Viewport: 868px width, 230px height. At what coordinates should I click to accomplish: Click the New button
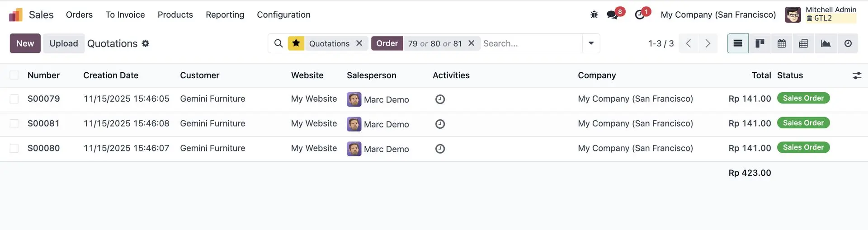click(25, 43)
